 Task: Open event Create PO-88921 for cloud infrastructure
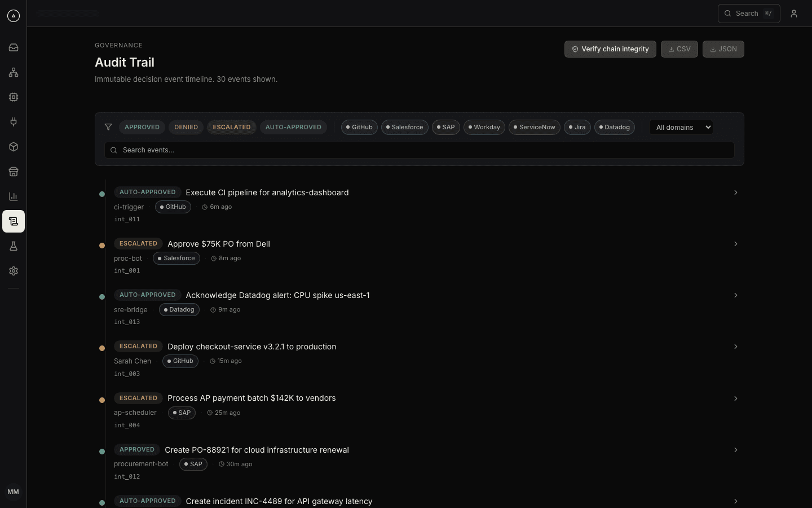coord(257,450)
